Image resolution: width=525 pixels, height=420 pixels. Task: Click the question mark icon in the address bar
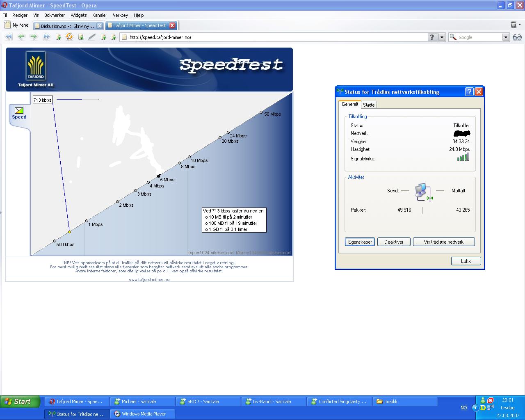432,37
